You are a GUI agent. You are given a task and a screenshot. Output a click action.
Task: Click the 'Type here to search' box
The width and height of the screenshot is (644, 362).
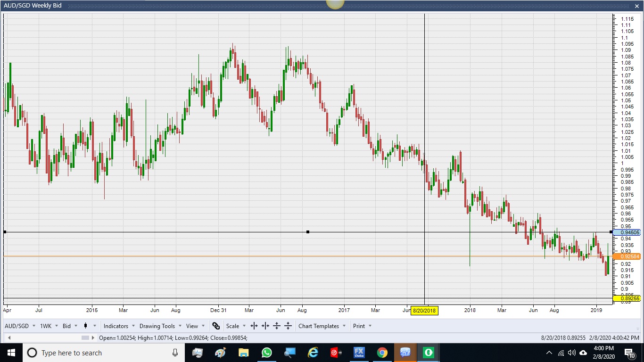coord(104,353)
